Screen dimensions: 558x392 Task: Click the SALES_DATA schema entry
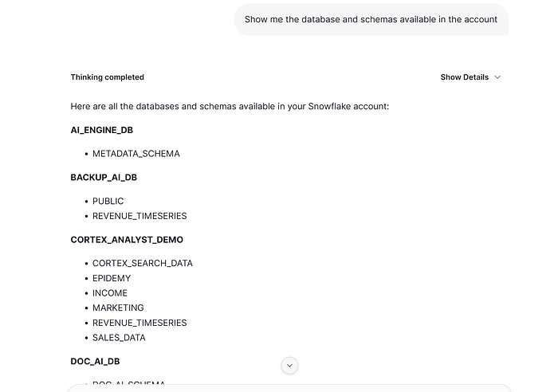tap(119, 338)
